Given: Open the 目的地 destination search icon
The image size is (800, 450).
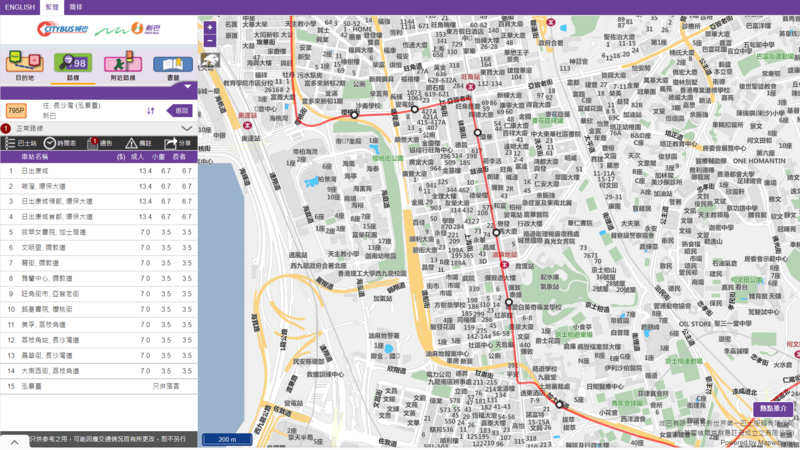Looking at the screenshot, I should click(x=24, y=63).
